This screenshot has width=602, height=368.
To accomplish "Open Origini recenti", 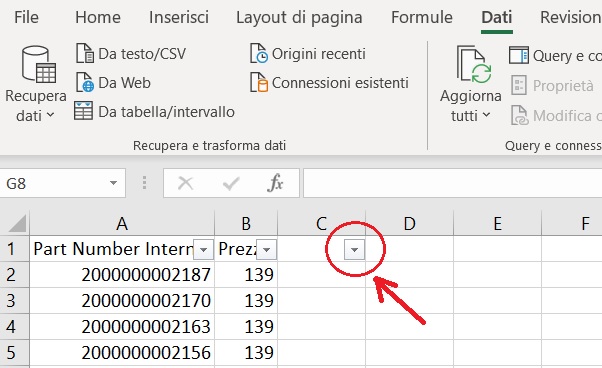I will (308, 54).
